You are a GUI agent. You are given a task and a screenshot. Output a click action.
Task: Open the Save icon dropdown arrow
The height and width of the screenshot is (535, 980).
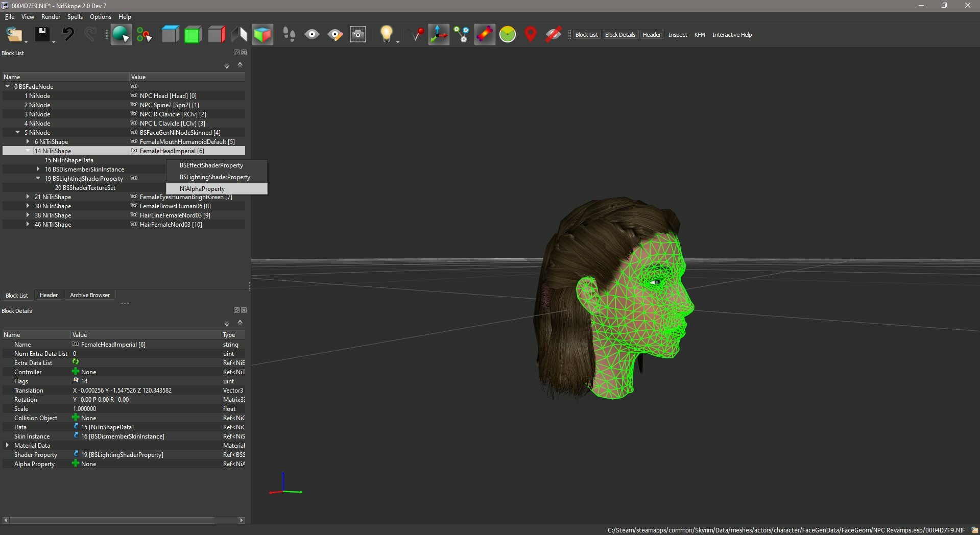point(54,42)
